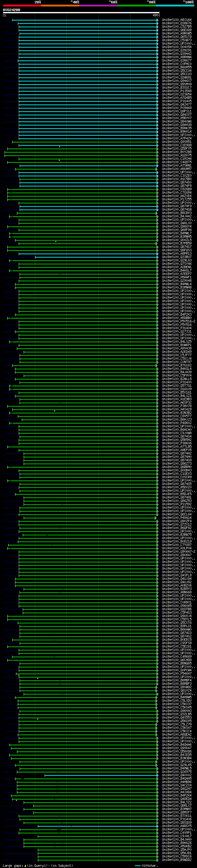Image resolution: width=197 pixels, height=868 pixels.
Task: Open hit UniRef100_C5XW73
Action: (177, 40)
